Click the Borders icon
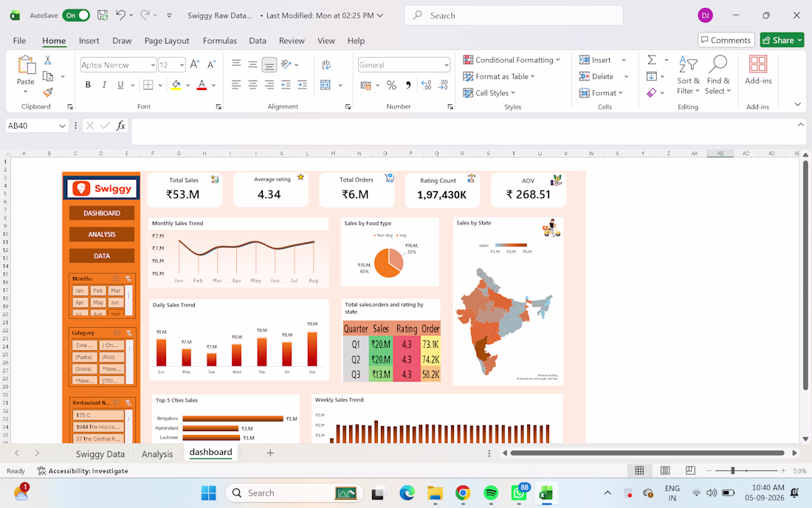The image size is (812, 508). point(148,84)
